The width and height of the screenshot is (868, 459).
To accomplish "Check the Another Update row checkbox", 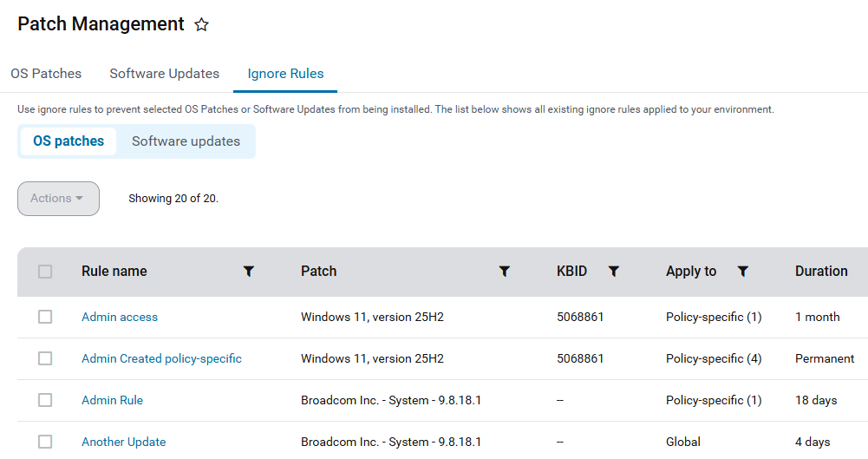I will click(45, 442).
